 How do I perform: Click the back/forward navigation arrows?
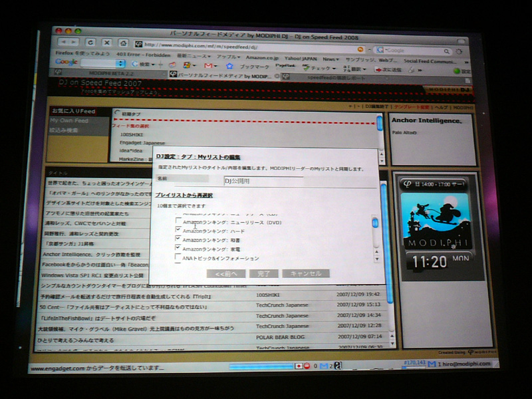[68, 42]
